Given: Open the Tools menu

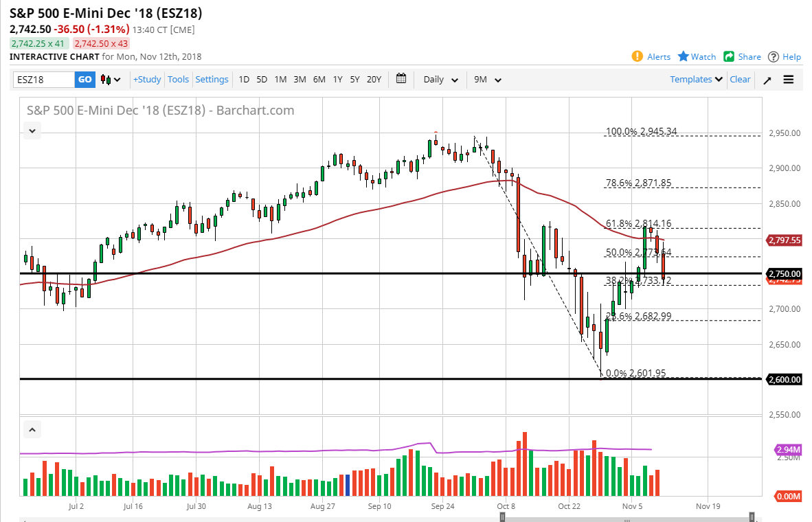Looking at the screenshot, I should pyautogui.click(x=178, y=79).
